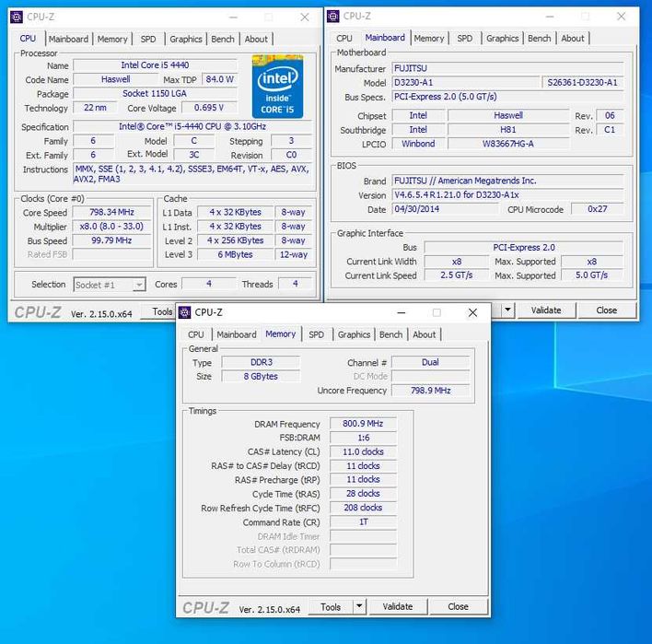Click the CAS# Latency value 11.0 clocks
This screenshot has width=652, height=644.
[363, 451]
